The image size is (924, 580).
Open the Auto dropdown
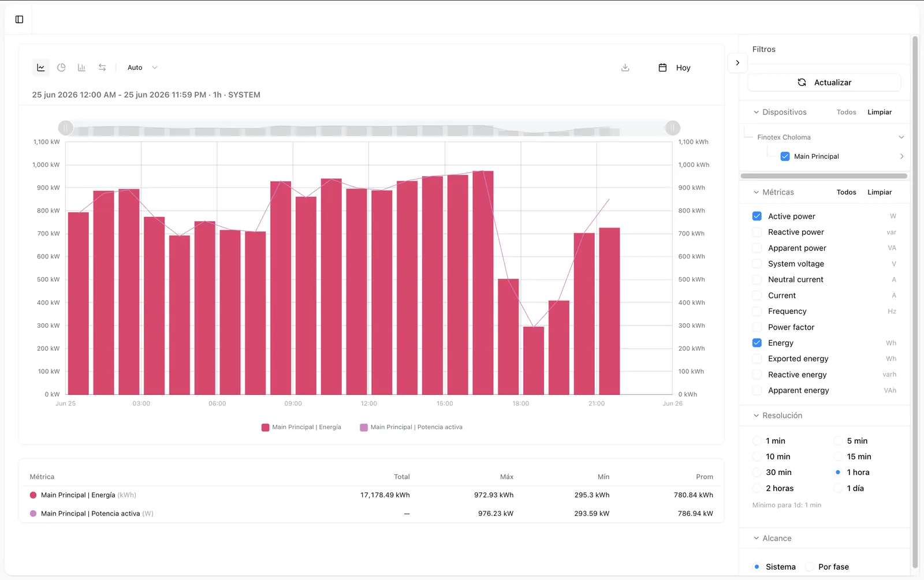coord(142,68)
